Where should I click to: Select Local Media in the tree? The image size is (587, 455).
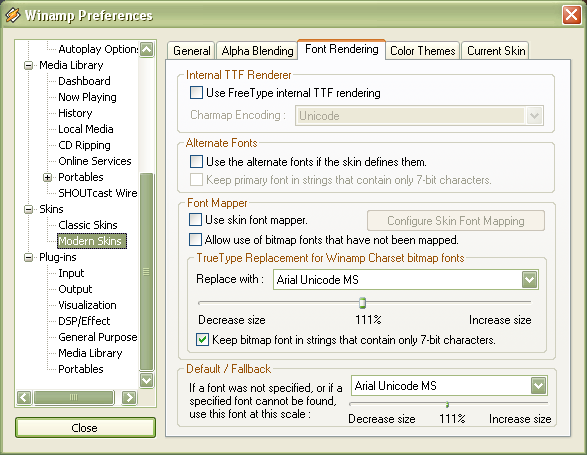(x=86, y=129)
